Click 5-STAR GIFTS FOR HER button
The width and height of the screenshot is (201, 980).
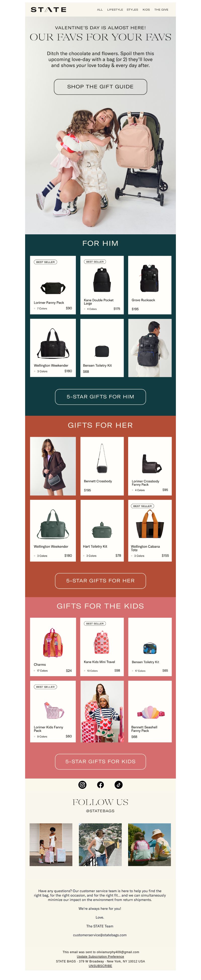[100, 581]
